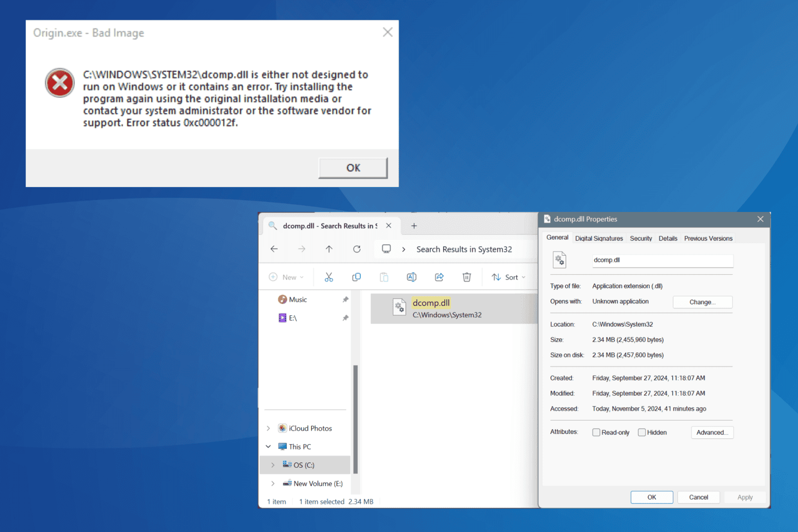Click the Location value C:\Windows\System32

(622, 324)
